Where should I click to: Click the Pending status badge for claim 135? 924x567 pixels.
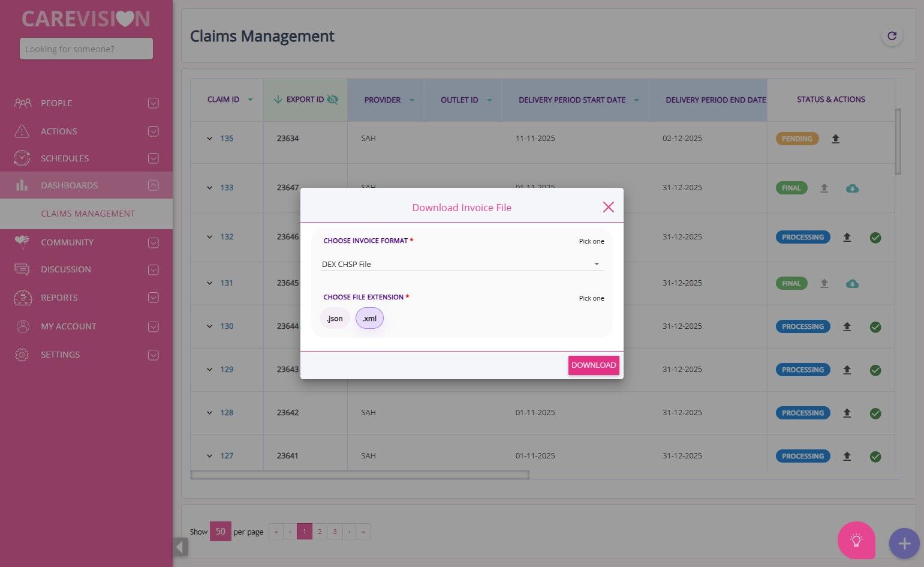tap(797, 139)
